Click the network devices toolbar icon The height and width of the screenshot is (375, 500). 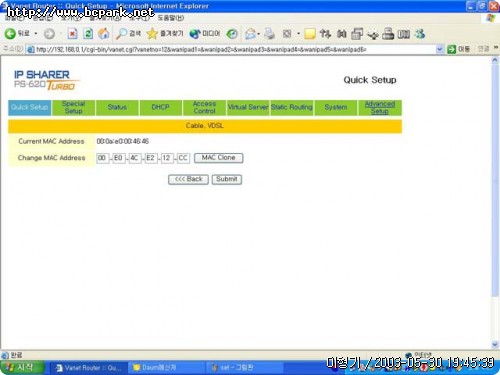pyautogui.click(x=373, y=34)
